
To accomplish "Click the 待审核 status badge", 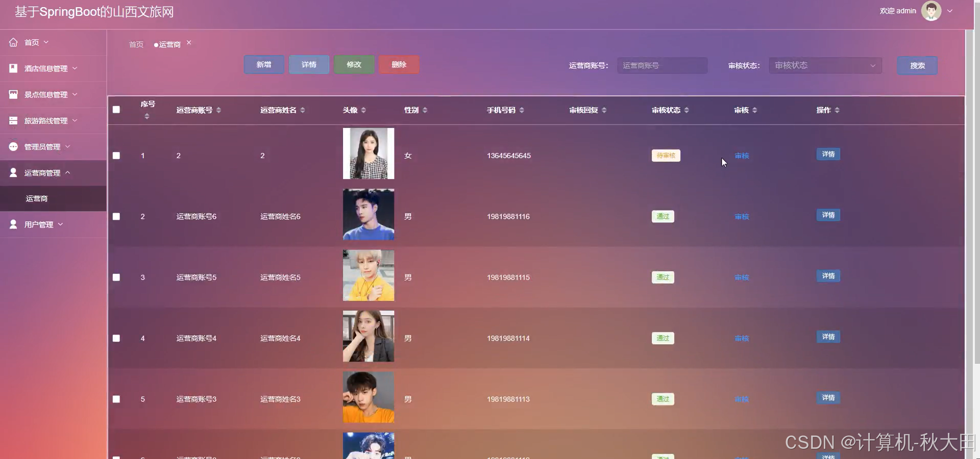I will click(666, 156).
